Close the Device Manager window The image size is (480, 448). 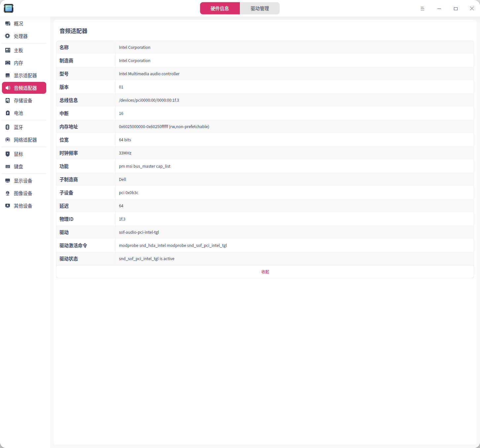pos(472,9)
